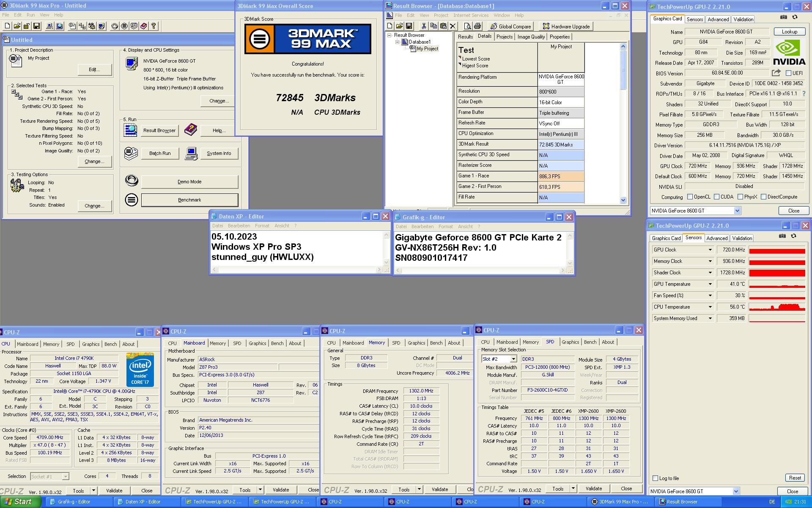The image size is (812, 508).
Task: Click Print Preview icon in Result Browser toolbar
Action: point(467,26)
